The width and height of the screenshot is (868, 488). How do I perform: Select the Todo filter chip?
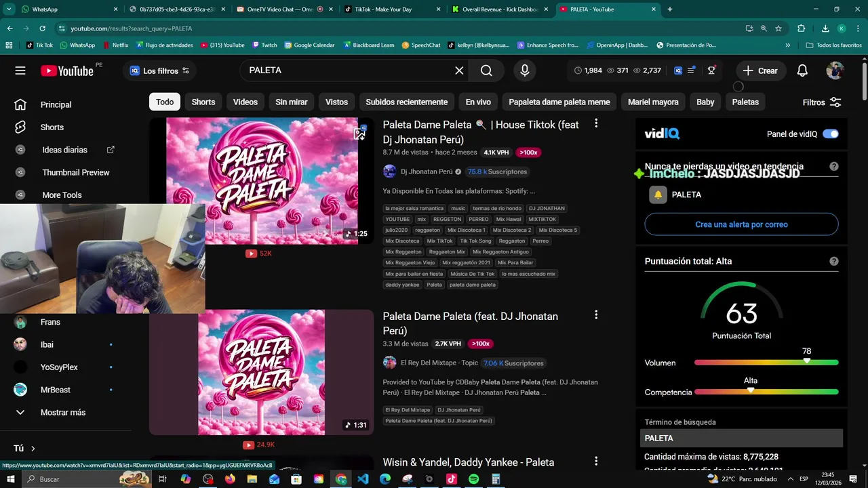point(165,102)
